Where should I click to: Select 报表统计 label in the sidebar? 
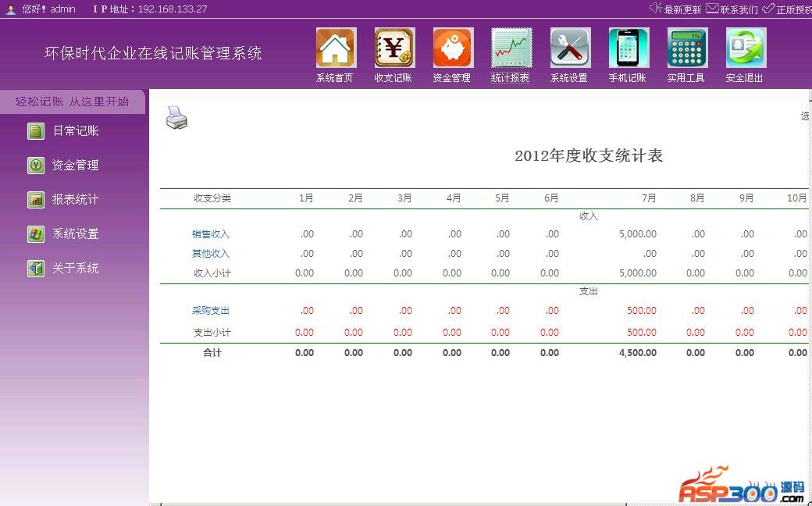pos(76,199)
